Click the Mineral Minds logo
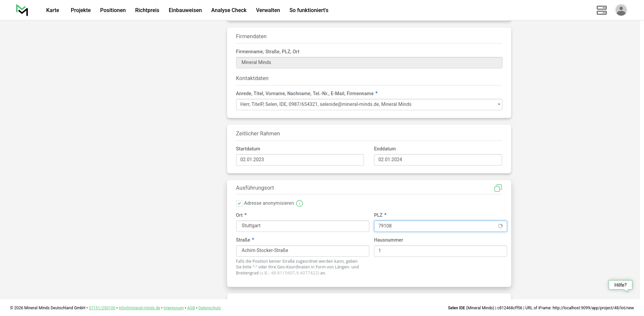The width and height of the screenshot is (644, 316). point(22,10)
